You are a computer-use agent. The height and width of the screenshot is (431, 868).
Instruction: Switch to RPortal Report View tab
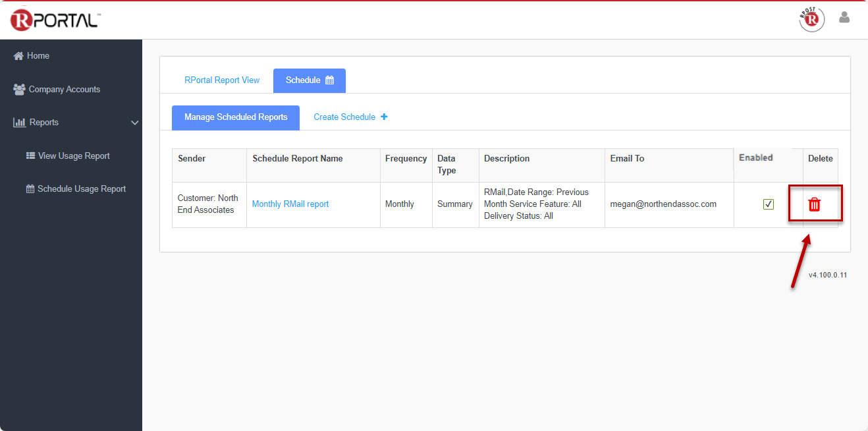[x=222, y=80]
